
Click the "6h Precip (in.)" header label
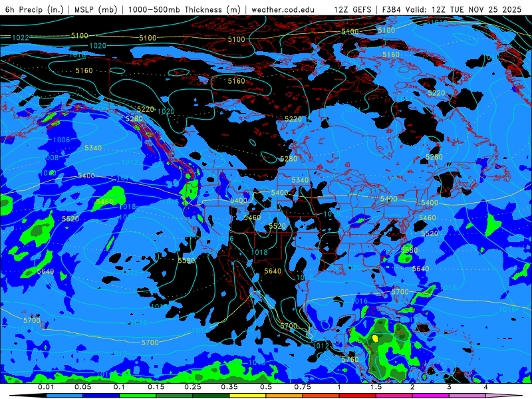click(x=35, y=9)
